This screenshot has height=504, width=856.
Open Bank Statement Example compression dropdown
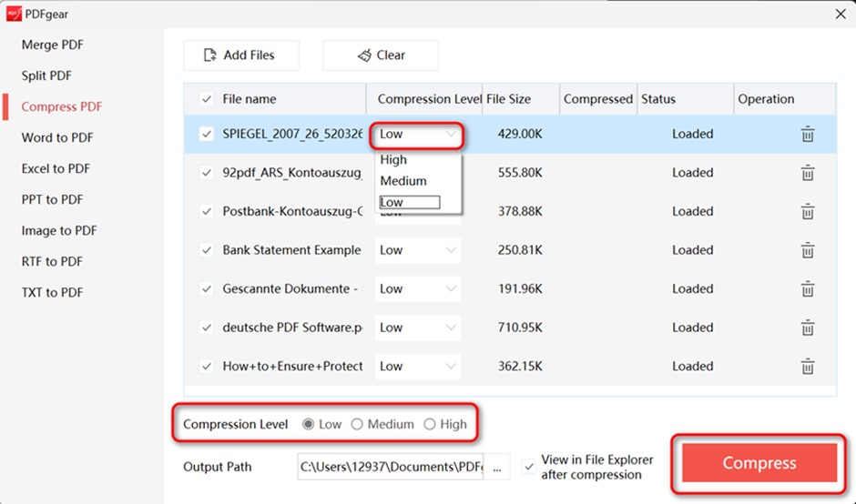[417, 250]
